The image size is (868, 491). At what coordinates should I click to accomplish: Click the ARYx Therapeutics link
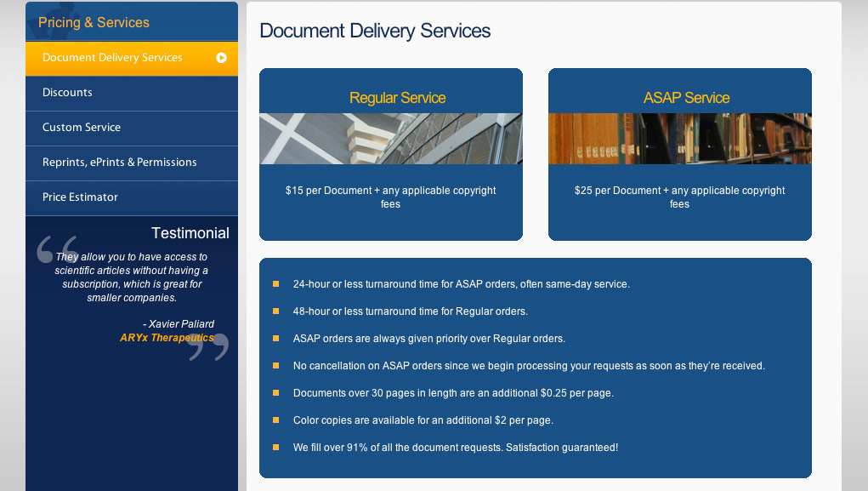coord(167,338)
